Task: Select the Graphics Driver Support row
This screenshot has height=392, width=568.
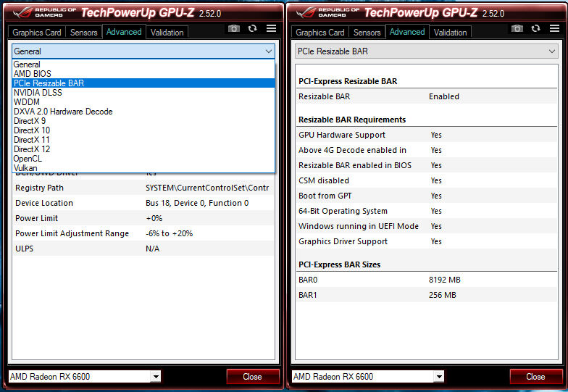Action: click(x=427, y=241)
